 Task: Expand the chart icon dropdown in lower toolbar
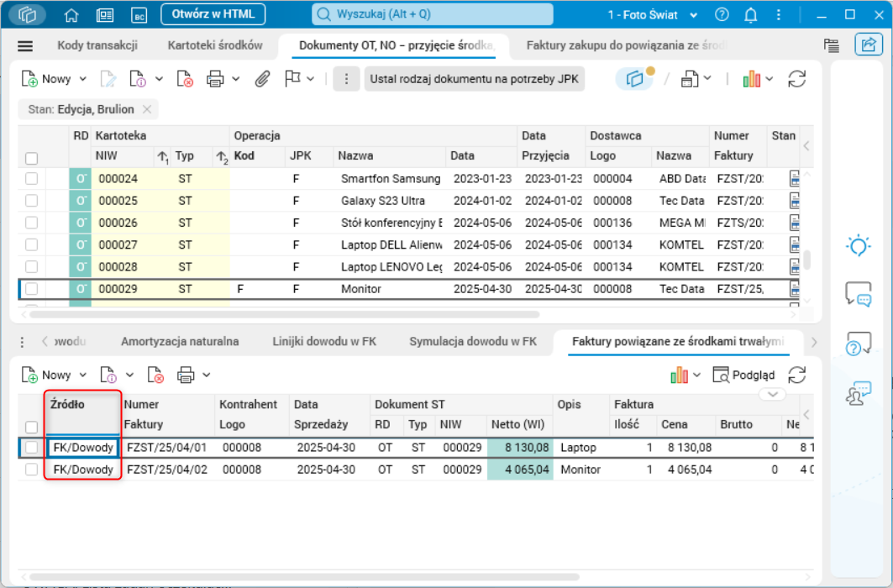coord(696,375)
